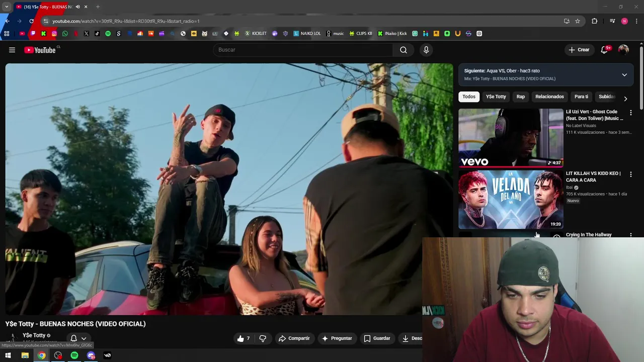
Task: Select the Y$e Totty filter chip
Action: click(x=496, y=97)
